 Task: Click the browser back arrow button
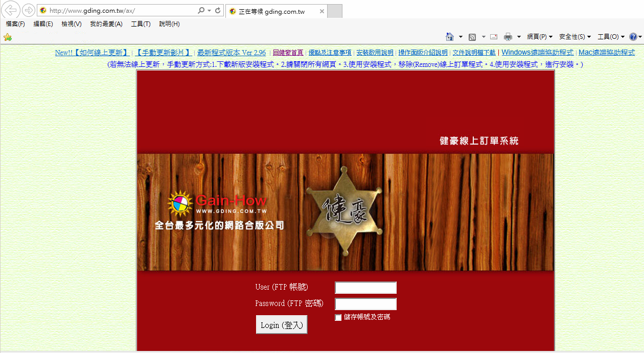coord(11,10)
